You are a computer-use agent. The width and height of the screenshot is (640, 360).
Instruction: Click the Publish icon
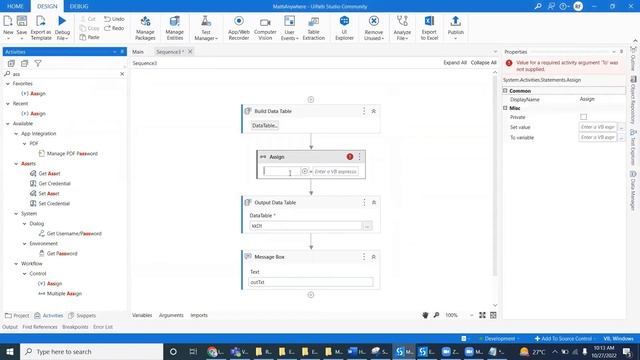[x=456, y=21]
